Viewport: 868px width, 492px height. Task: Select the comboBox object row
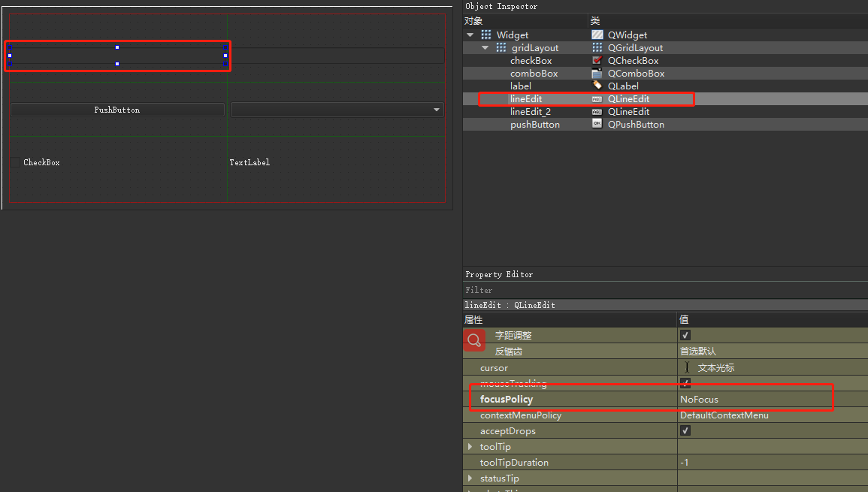pos(665,73)
